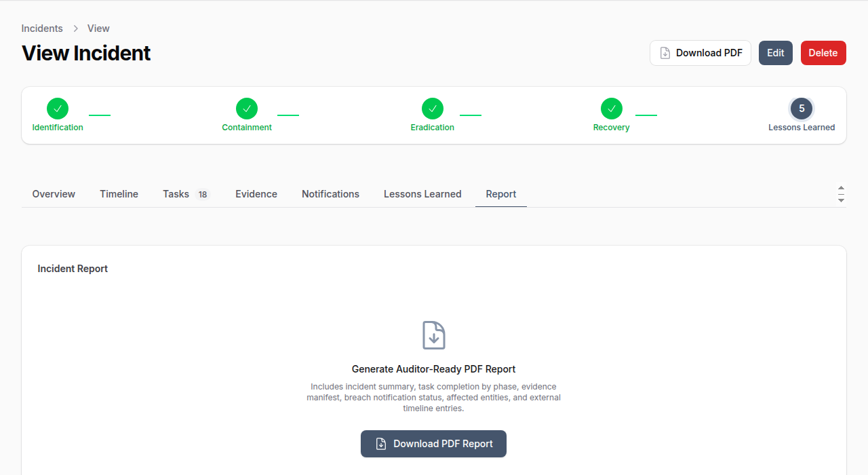Click the Containment step checkmark icon
This screenshot has height=475, width=868.
pyautogui.click(x=247, y=109)
